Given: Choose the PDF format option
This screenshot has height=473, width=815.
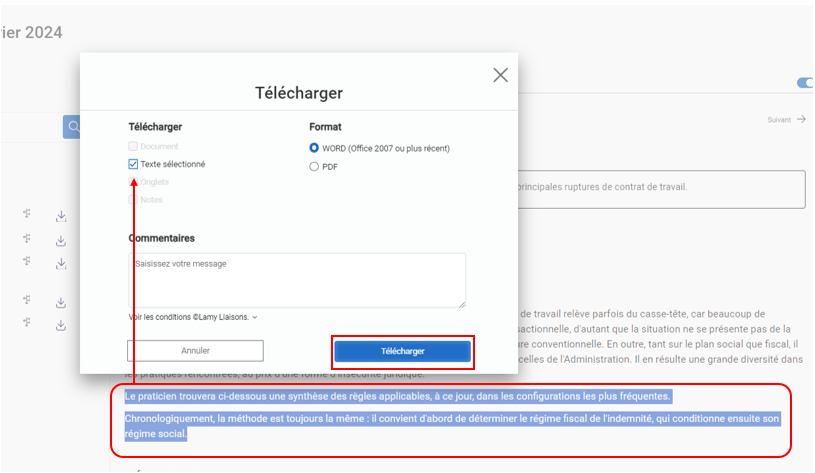Looking at the screenshot, I should click(x=314, y=167).
